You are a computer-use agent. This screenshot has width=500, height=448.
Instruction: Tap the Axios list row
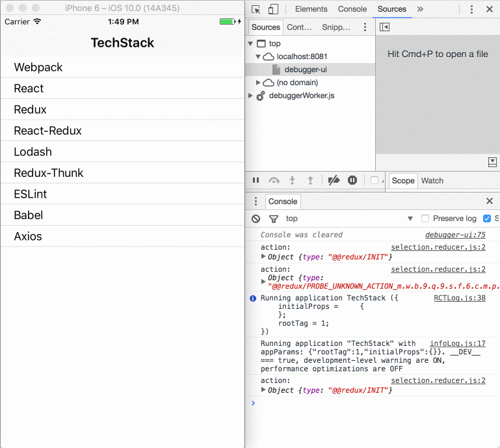click(122, 236)
